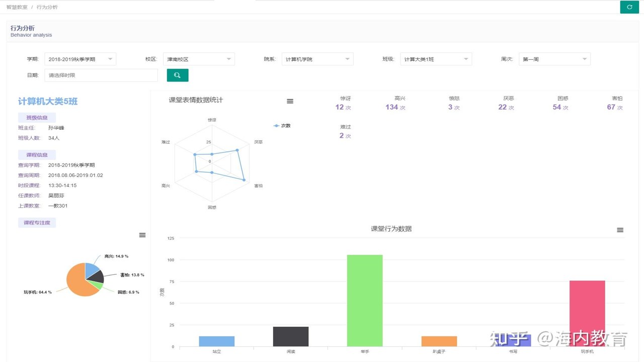Click the green 举手 bar

[365, 301]
